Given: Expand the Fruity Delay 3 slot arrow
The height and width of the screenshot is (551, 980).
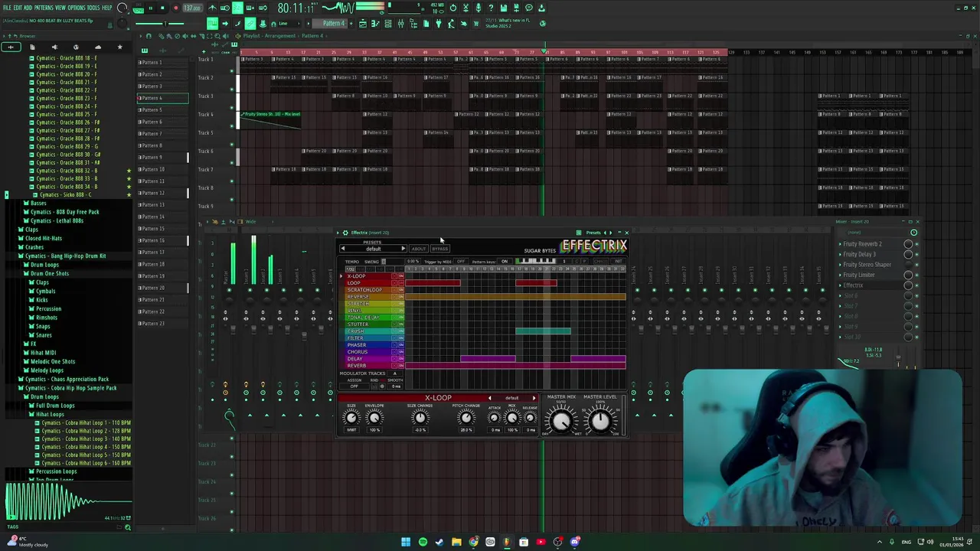Looking at the screenshot, I should tap(840, 254).
